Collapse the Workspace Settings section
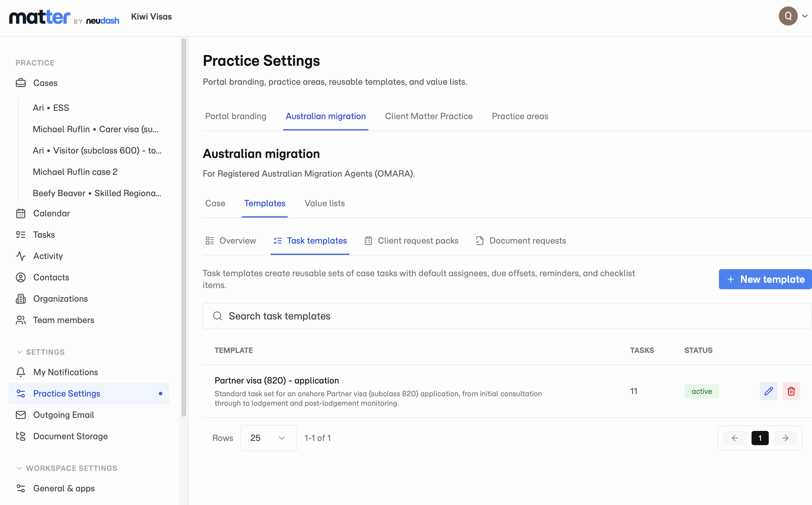Screen dimensions: 812x505 click(67, 468)
